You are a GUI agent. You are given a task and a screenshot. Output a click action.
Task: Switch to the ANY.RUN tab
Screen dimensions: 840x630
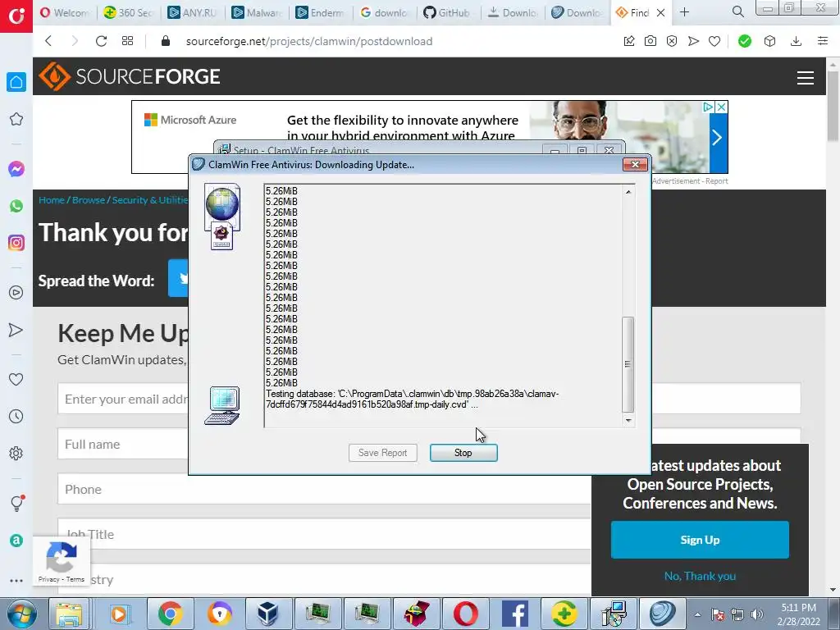tap(192, 12)
